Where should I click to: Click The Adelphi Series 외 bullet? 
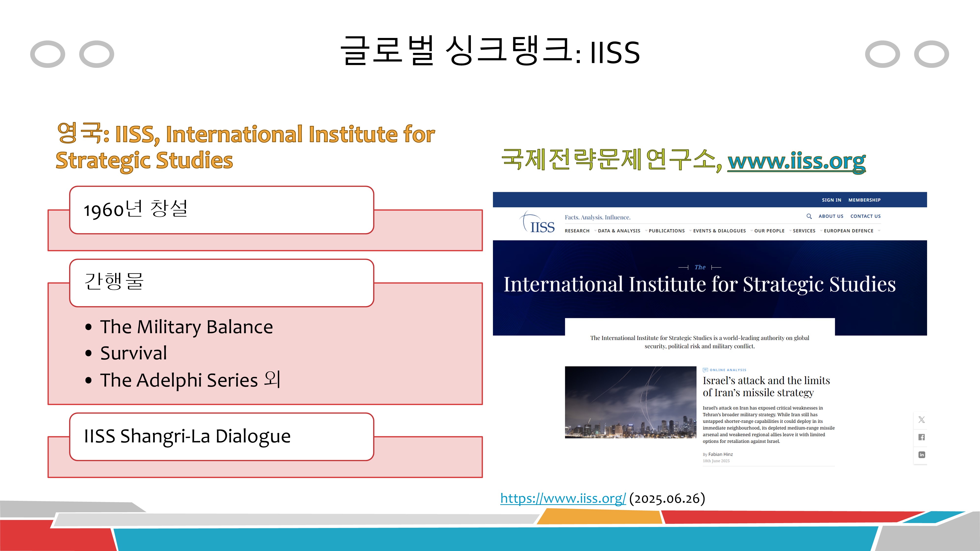191,380
